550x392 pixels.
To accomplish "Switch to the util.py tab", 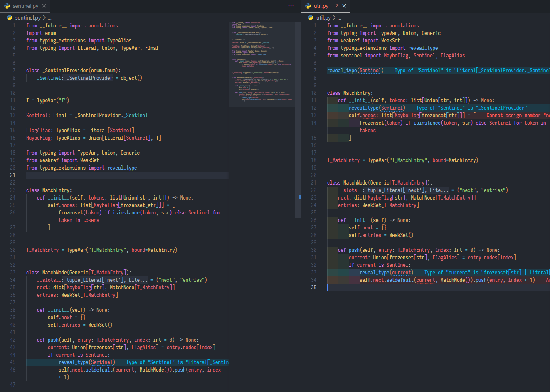I will pyautogui.click(x=322, y=7).
